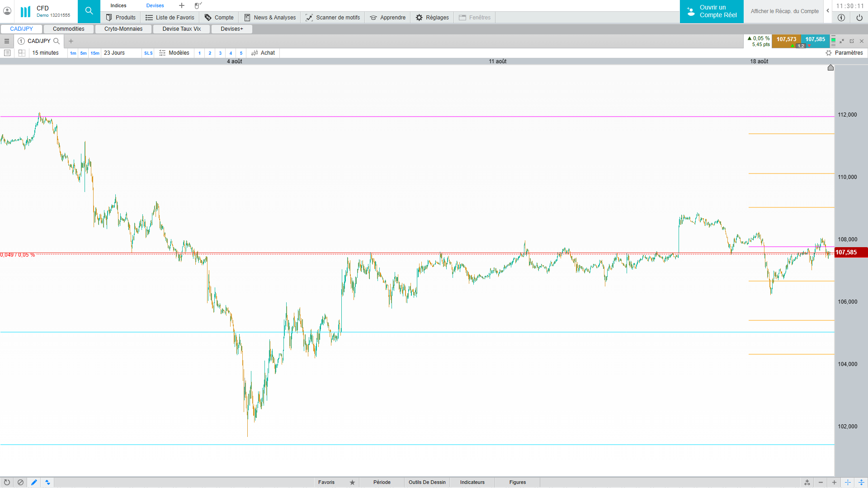Toggle the SLS button in chart toolbar

[148, 53]
